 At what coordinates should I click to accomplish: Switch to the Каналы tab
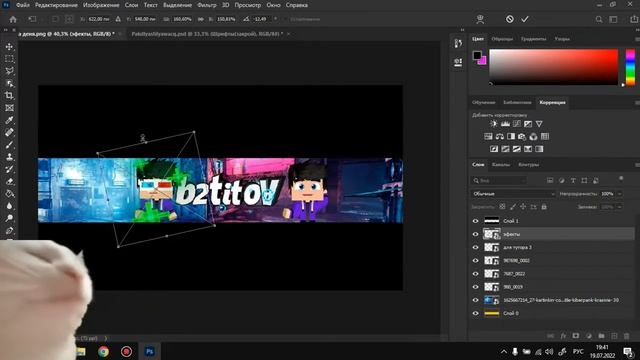(x=501, y=165)
